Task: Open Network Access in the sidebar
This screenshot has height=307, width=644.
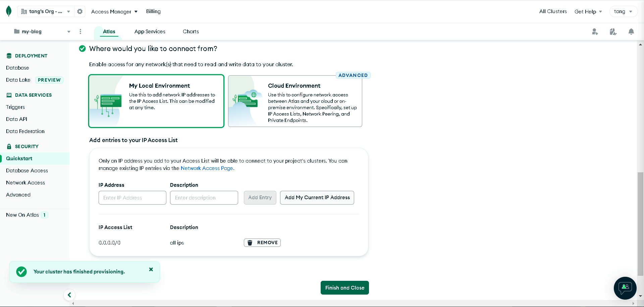Action: [x=25, y=183]
